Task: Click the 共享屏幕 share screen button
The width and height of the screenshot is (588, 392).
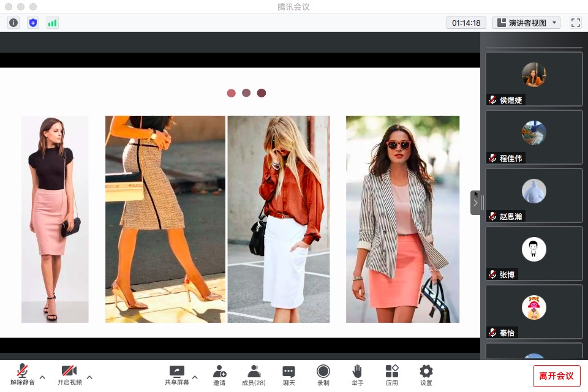Action: click(176, 375)
